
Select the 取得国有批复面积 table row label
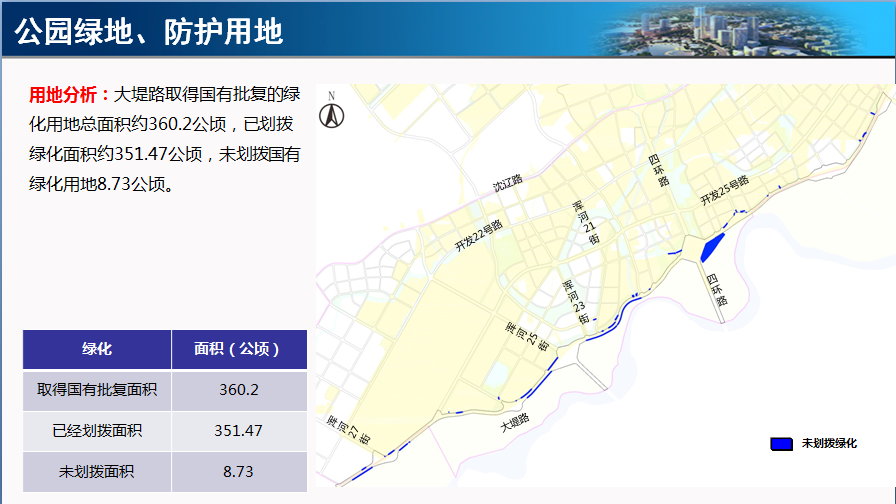point(97,390)
